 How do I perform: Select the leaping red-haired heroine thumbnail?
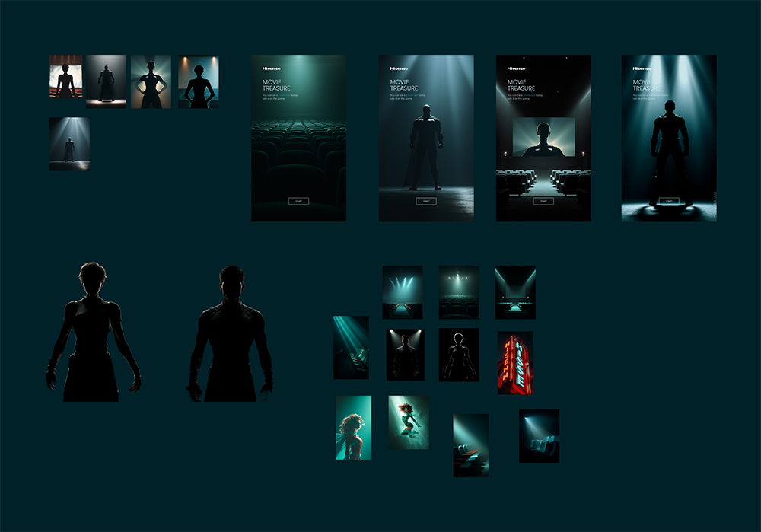coord(409,422)
